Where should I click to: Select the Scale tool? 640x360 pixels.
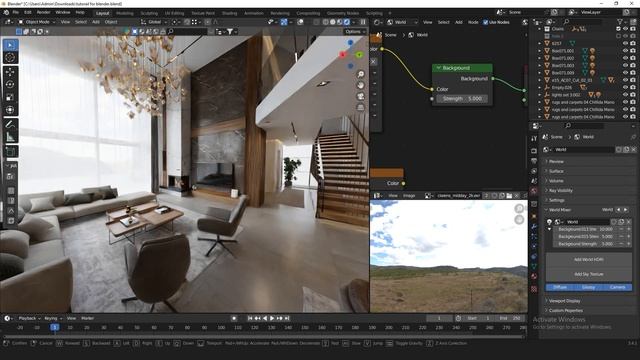point(10,97)
